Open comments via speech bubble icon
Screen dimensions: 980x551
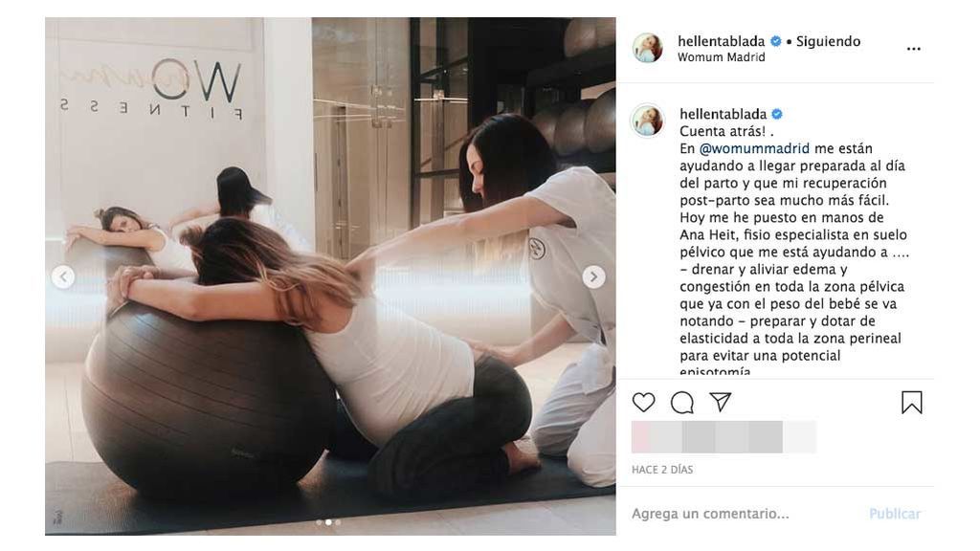click(x=681, y=403)
